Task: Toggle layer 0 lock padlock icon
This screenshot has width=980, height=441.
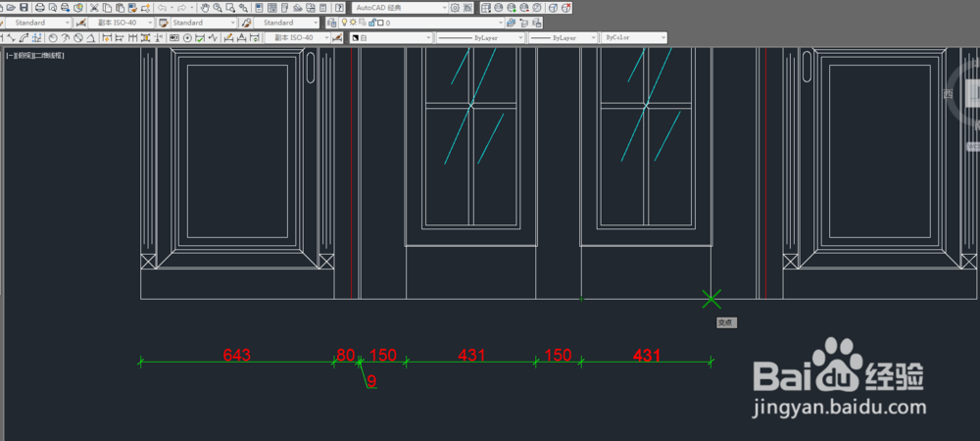Action: coord(371,23)
